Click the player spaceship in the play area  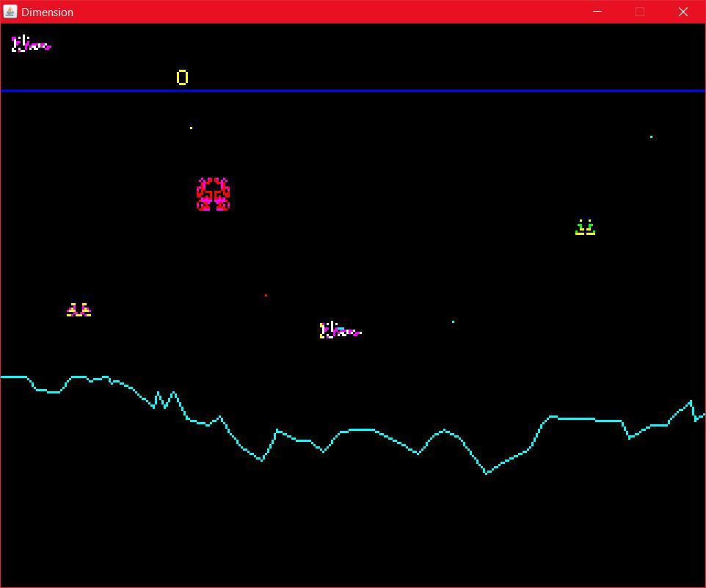click(341, 330)
